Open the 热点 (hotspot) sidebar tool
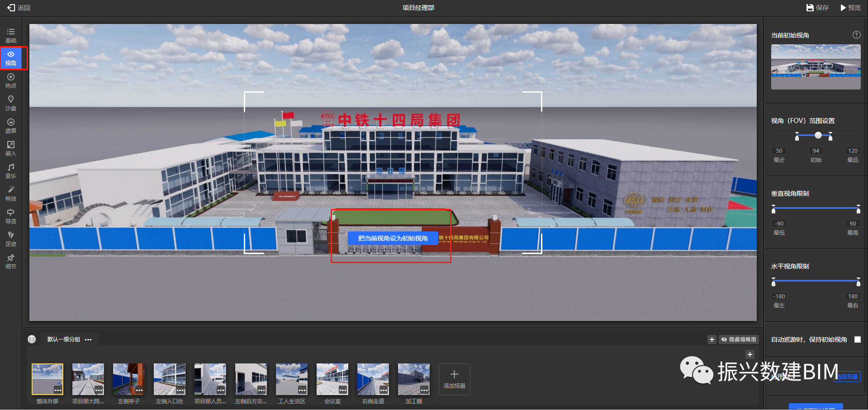Image resolution: width=868 pixels, height=410 pixels. 11,80
